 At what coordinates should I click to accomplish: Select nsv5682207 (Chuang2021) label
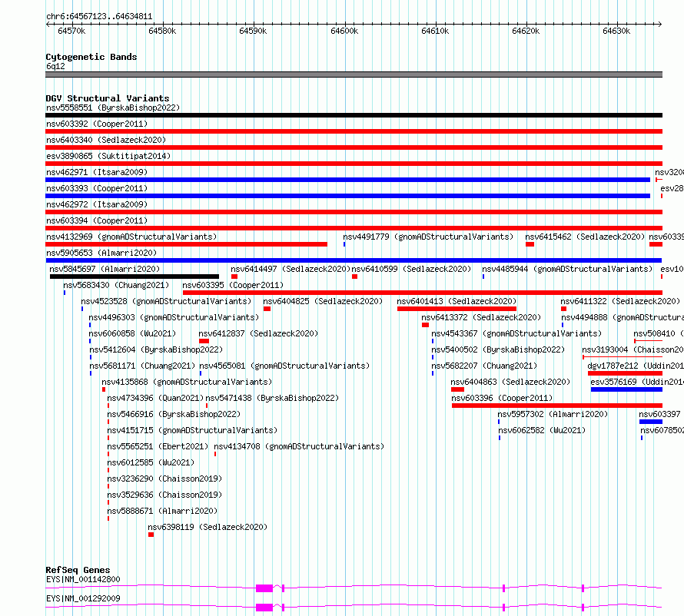tap(484, 366)
